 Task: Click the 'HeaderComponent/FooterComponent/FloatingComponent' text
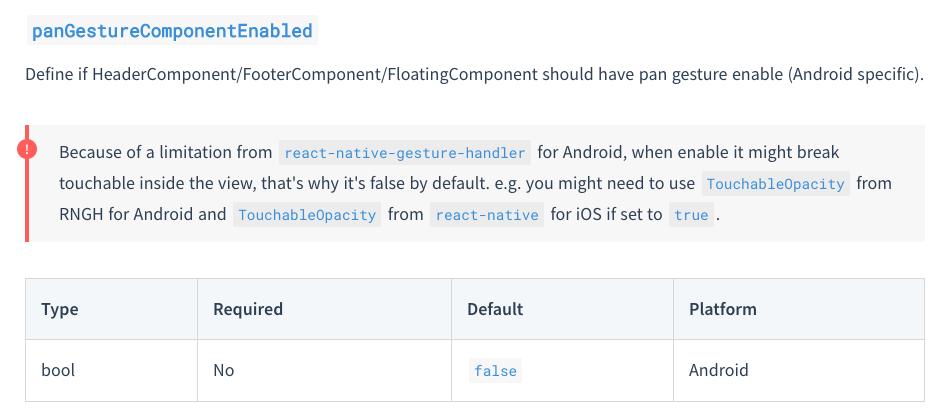[315, 75]
